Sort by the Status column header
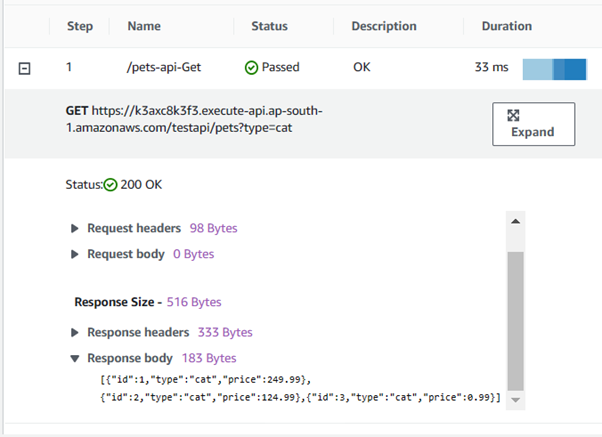Image resolution: width=602 pixels, height=437 pixels. (271, 26)
